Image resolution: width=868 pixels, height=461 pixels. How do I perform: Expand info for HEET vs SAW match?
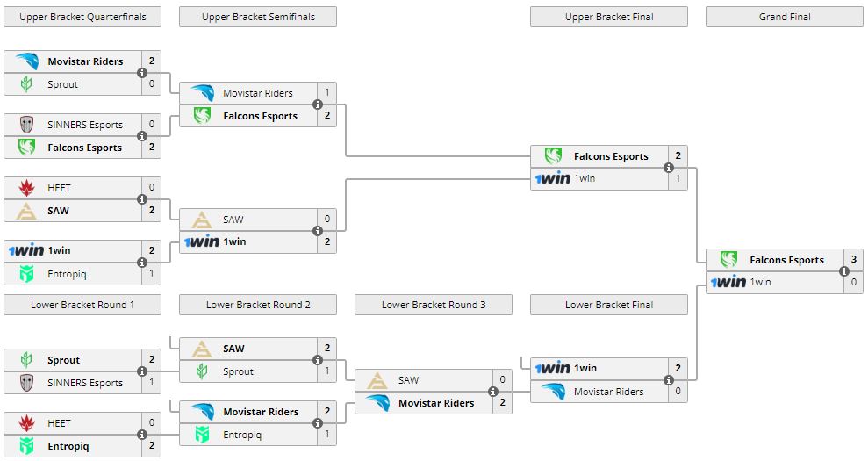pyautogui.click(x=142, y=199)
